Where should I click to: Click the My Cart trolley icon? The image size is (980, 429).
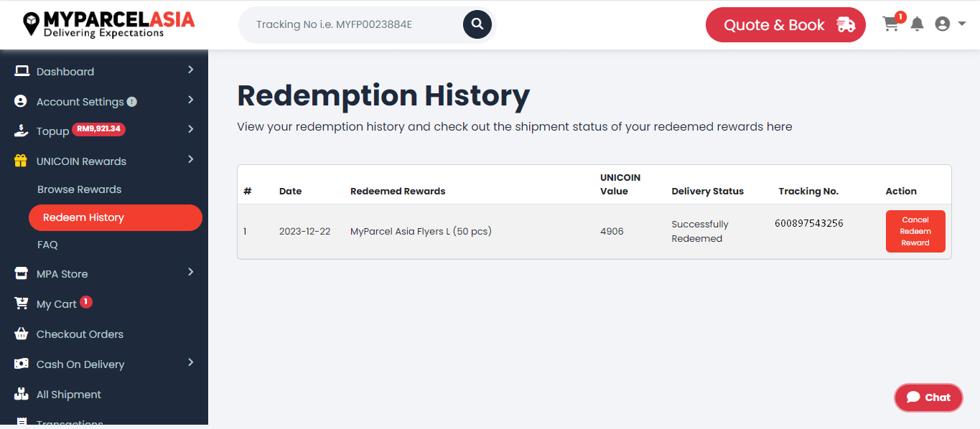click(22, 303)
